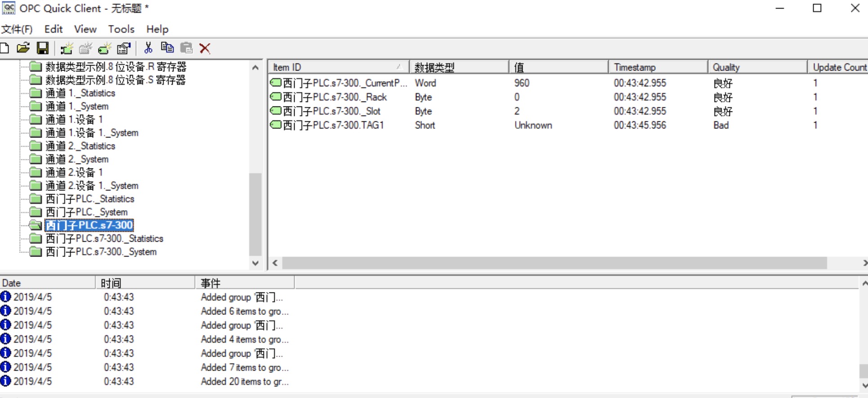Click the Save toolbar icon
The height and width of the screenshot is (398, 868).
pos(43,48)
